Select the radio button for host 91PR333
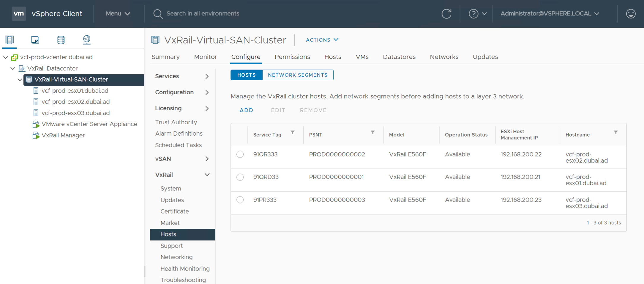The width and height of the screenshot is (644, 284). click(x=240, y=200)
